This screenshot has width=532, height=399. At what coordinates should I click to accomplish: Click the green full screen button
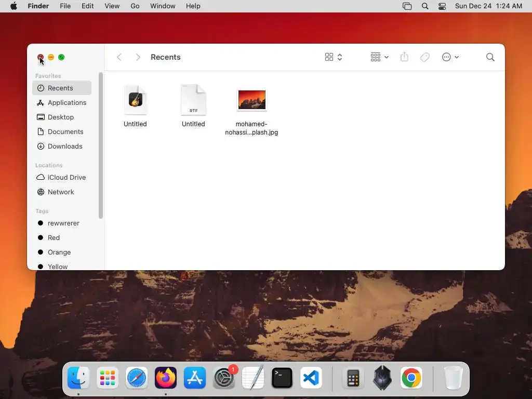tap(61, 57)
